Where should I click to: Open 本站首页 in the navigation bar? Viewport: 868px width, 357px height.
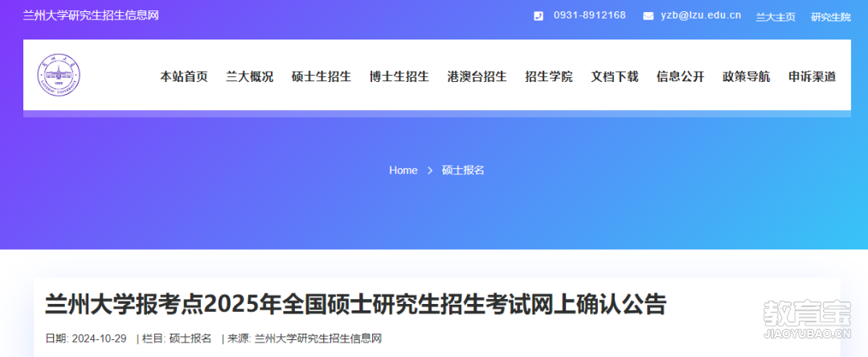point(184,77)
